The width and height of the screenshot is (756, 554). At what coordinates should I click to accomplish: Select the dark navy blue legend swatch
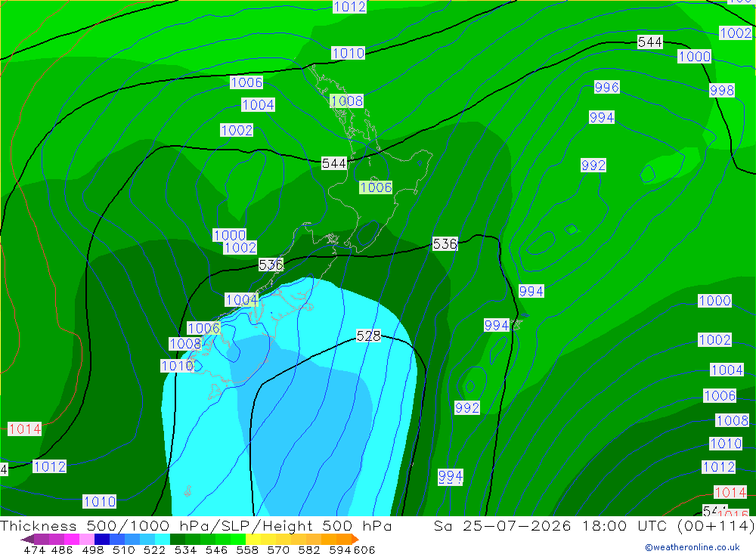(102, 539)
